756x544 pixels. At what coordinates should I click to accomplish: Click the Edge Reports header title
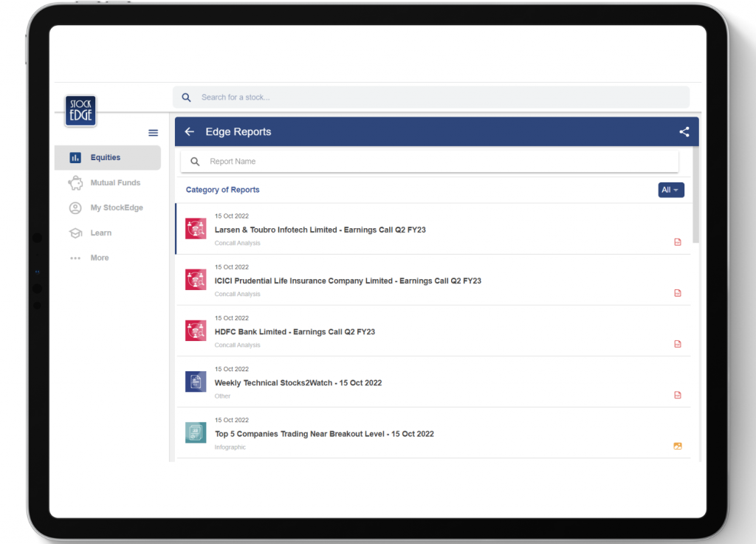tap(238, 131)
